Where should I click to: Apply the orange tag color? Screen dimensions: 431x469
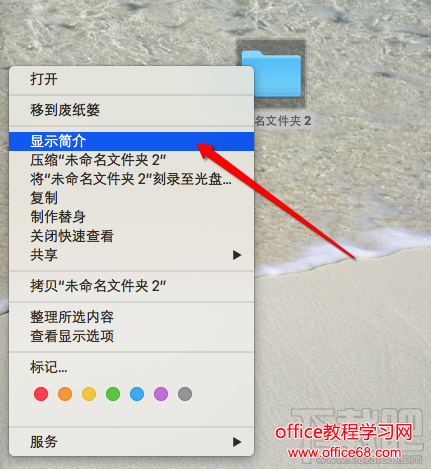point(65,394)
